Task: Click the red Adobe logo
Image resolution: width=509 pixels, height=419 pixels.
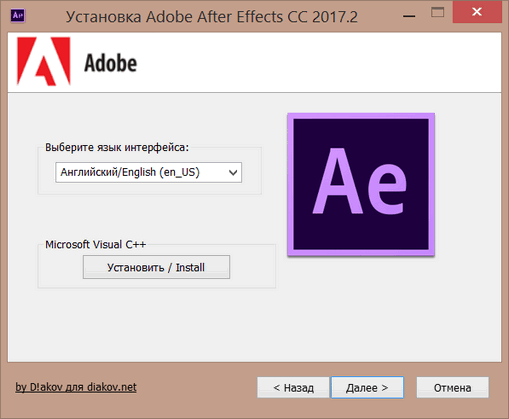Action: click(x=44, y=61)
